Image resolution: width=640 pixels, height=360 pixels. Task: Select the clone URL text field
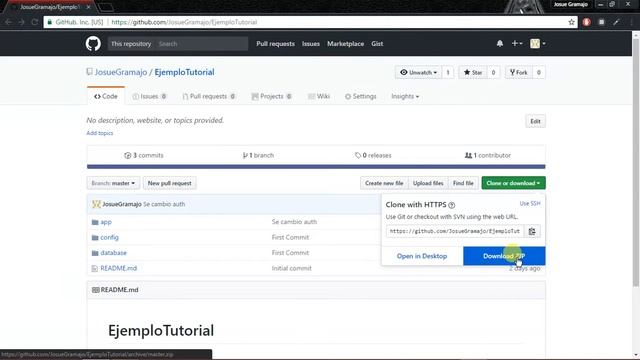coord(455,231)
